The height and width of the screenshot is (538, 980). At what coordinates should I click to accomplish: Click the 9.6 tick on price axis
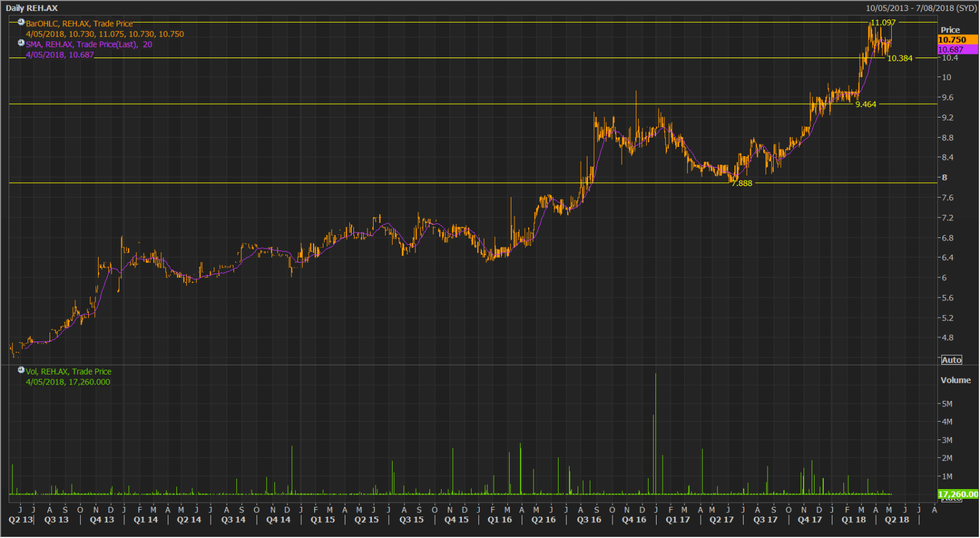(948, 97)
